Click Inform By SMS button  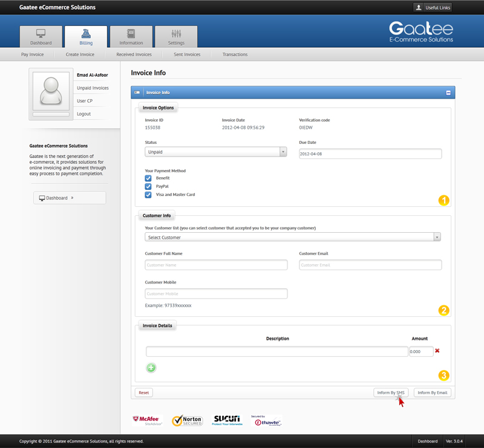click(391, 392)
